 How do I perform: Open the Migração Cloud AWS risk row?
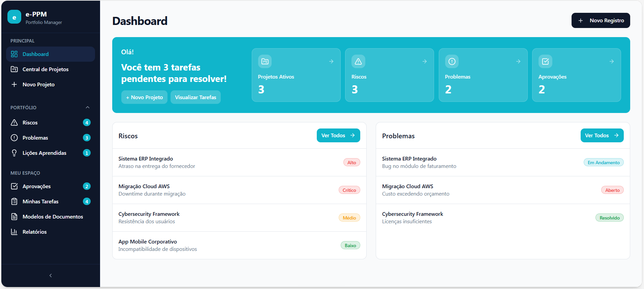coord(239,190)
